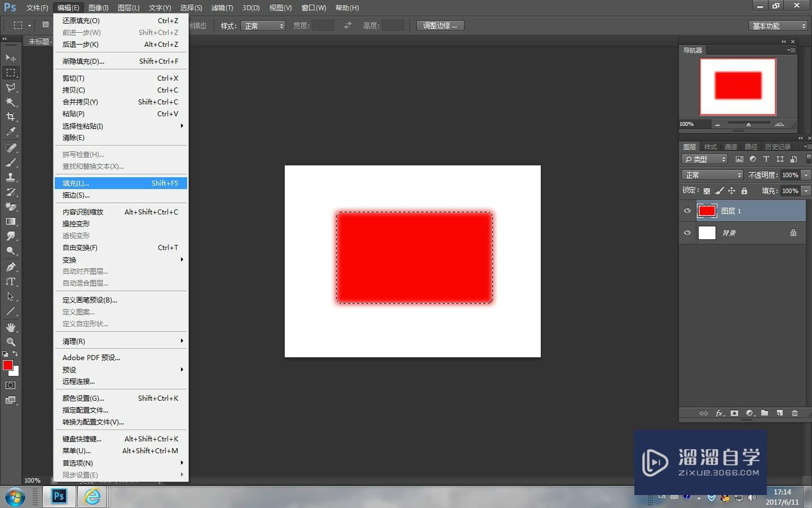Viewport: 812px width, 508px height.
Task: Select the Brush tool
Action: [11, 163]
